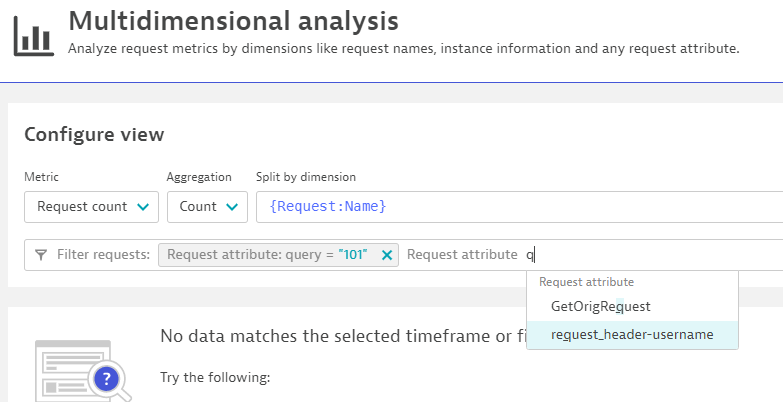Select GetOrigRequest from the suggestion list
This screenshot has width=783, height=402.
pyautogui.click(x=600, y=306)
